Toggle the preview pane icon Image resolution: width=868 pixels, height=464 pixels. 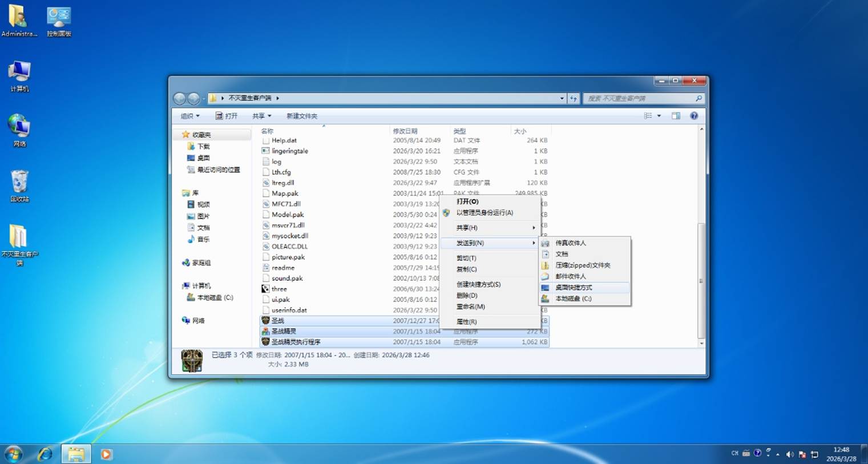(x=676, y=116)
